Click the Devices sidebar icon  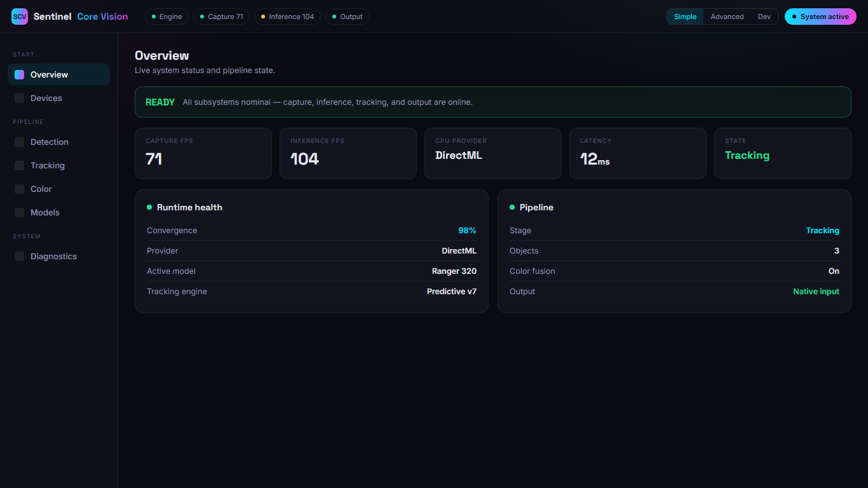20,98
